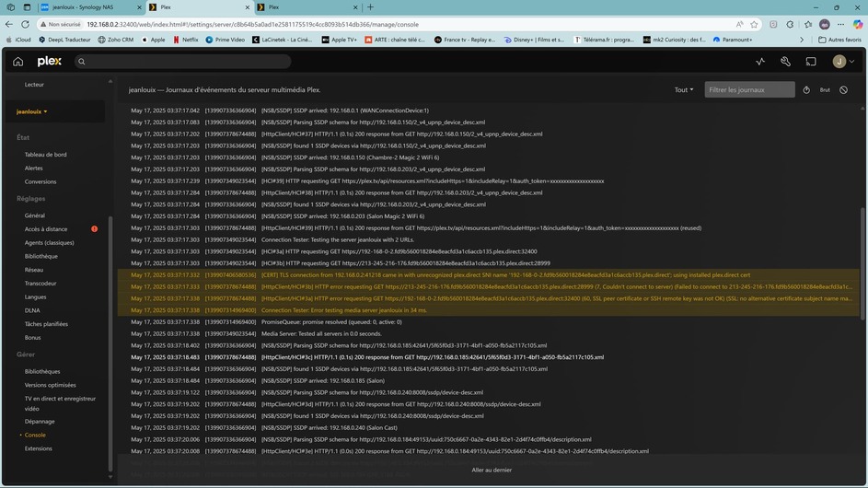The image size is (868, 488).
Task: Open settings wrench icon
Action: [785, 62]
